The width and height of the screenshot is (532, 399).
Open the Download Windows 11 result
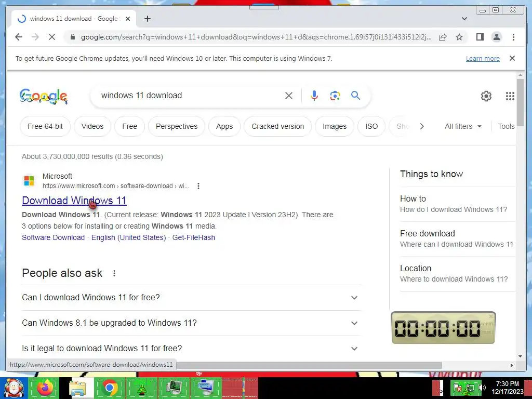tap(74, 201)
